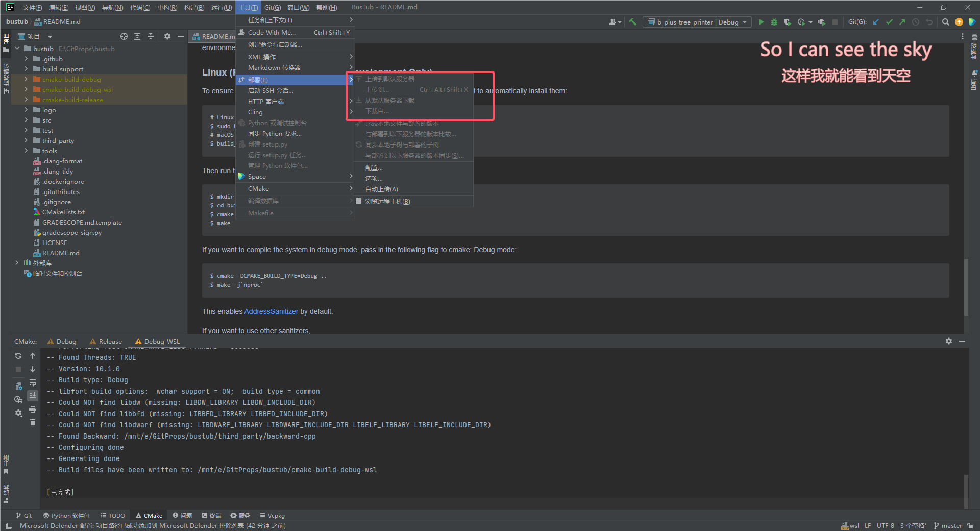Click the Build hammer icon
980x531 pixels.
click(x=633, y=22)
